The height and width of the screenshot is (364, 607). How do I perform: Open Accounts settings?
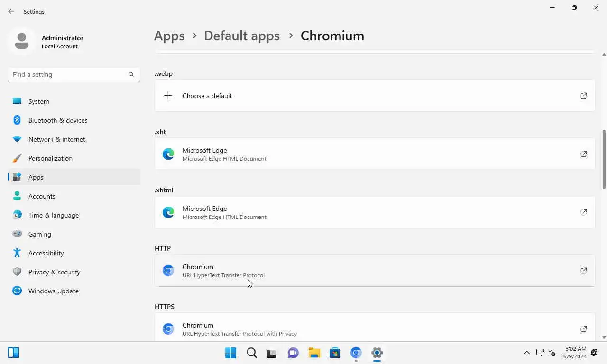tap(74, 196)
